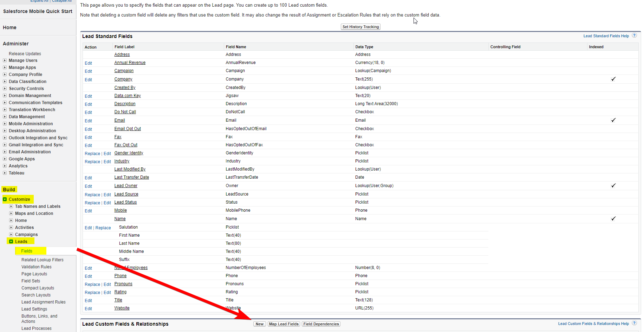This screenshot has height=332, width=644.
Task: Collapse the Leads tree node
Action: (11, 242)
